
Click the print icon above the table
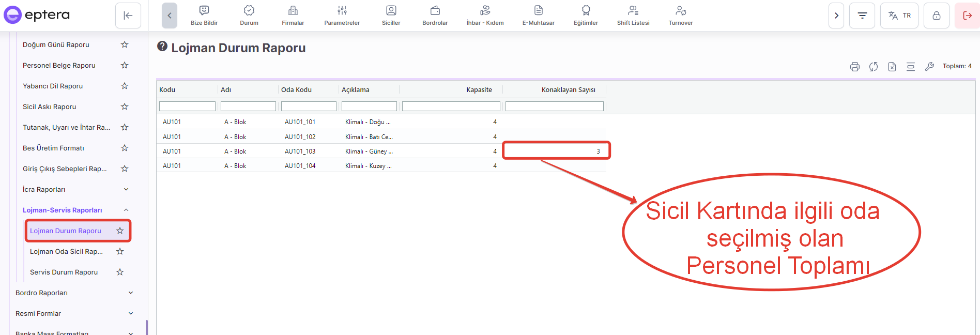tap(855, 67)
